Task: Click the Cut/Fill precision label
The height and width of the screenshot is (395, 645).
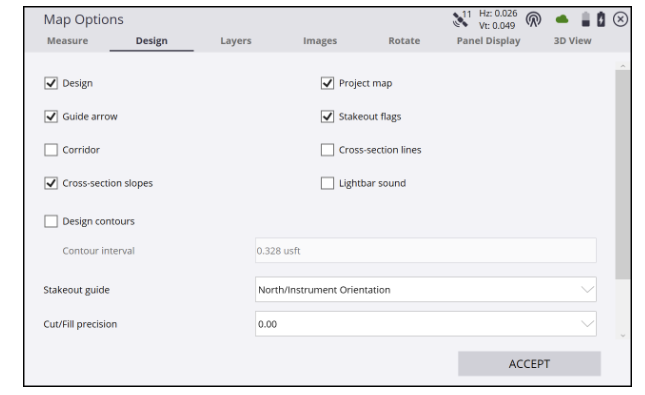Action: pyautogui.click(x=80, y=324)
